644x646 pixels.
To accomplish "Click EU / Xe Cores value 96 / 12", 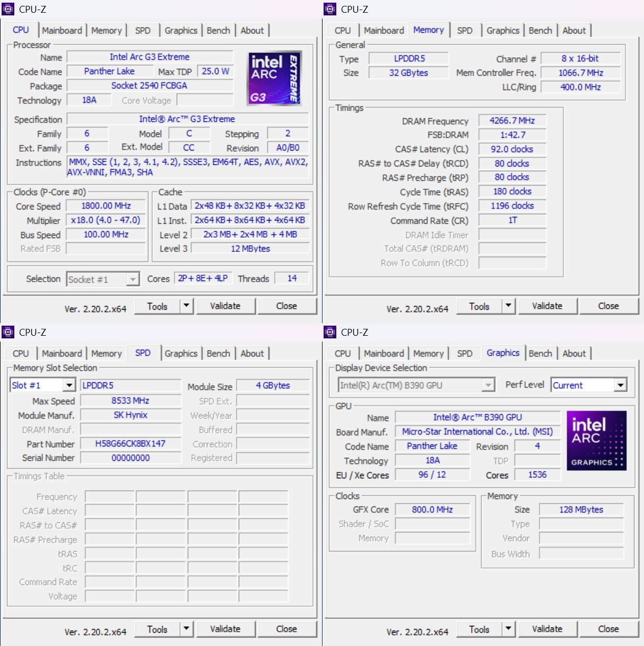I will click(x=432, y=475).
